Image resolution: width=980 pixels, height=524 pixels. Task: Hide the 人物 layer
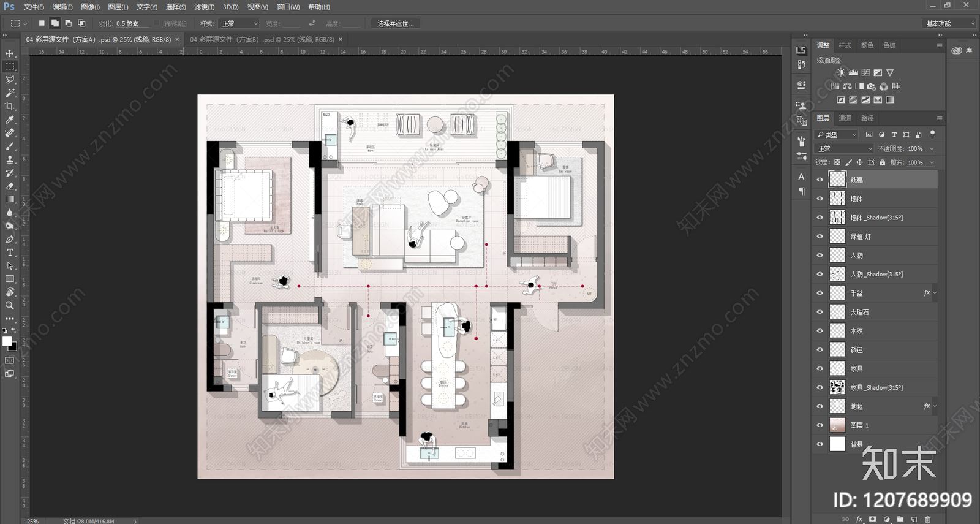(820, 255)
